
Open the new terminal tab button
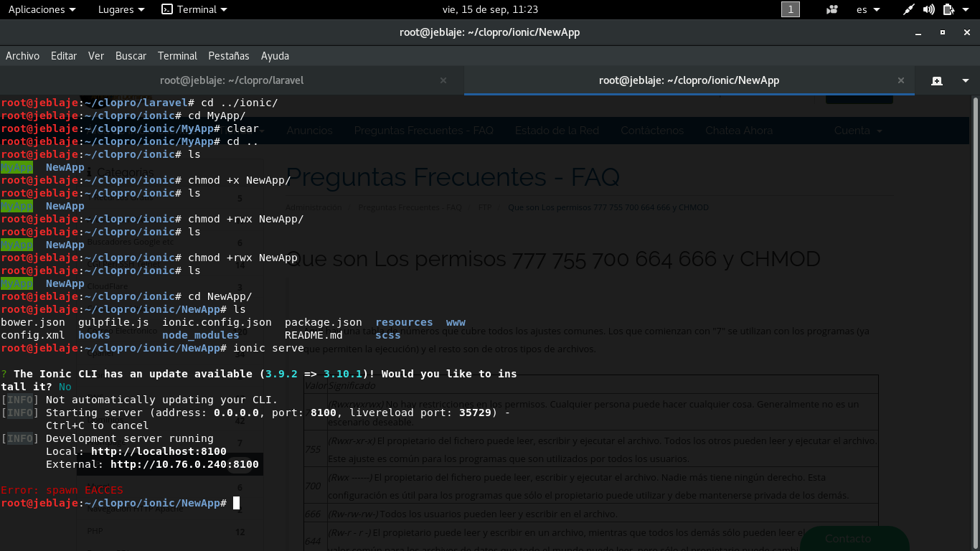937,80
